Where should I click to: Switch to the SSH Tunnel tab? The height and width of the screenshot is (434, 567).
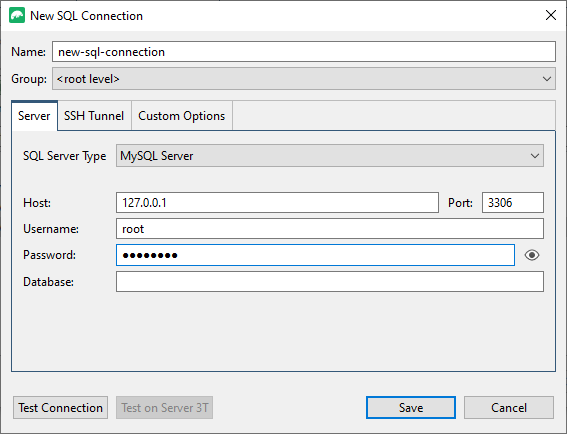94,116
